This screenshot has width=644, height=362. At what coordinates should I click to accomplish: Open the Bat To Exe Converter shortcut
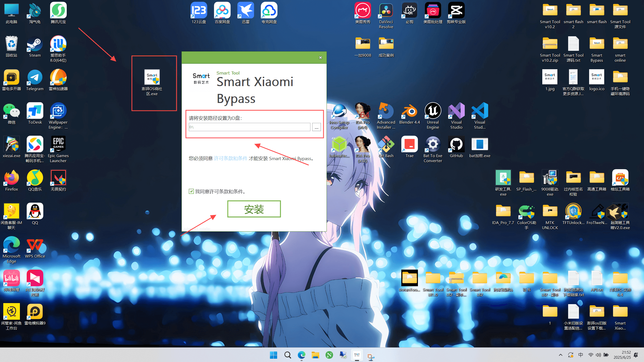tap(433, 150)
